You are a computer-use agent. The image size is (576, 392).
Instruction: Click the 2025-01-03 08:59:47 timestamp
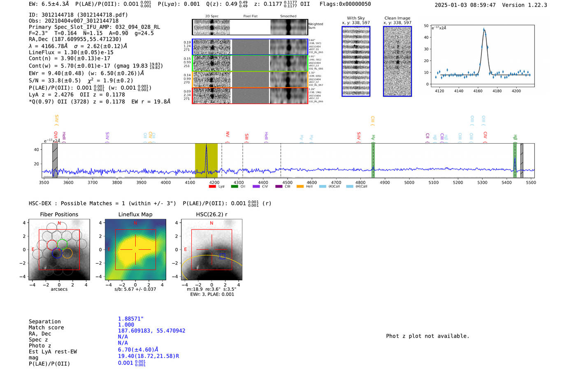[x=465, y=5]
